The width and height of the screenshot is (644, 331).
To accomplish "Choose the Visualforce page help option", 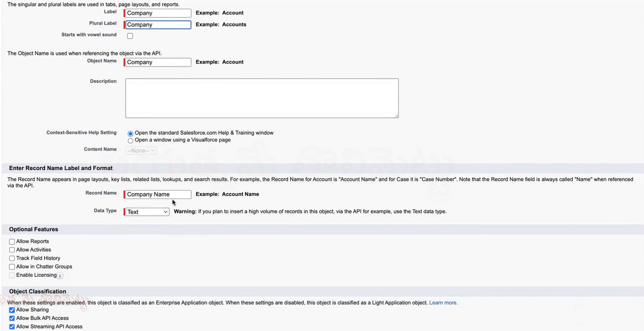I will [x=130, y=141].
